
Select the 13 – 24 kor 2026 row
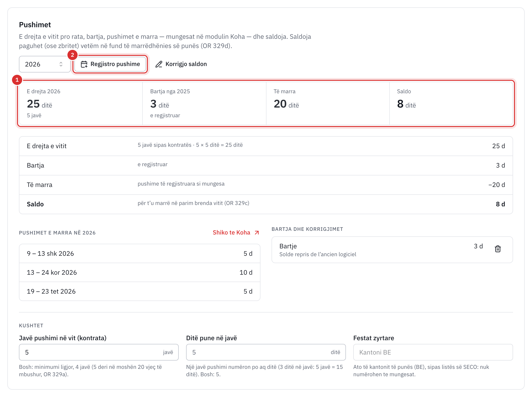coord(139,272)
